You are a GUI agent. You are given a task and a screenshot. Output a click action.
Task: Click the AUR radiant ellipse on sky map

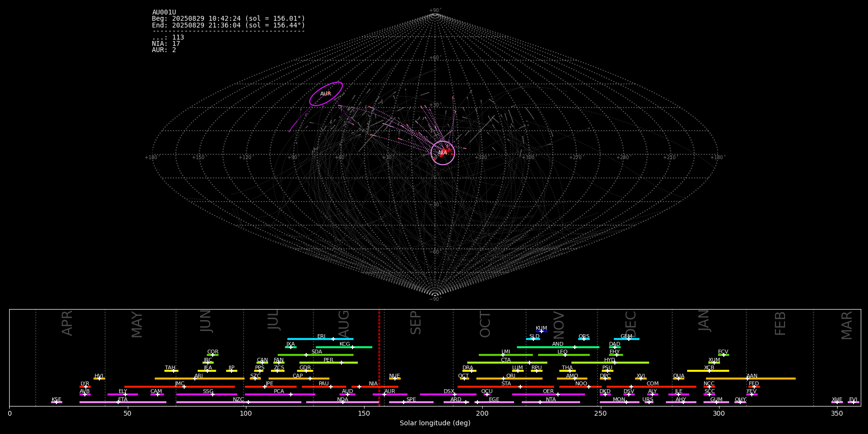coord(326,94)
